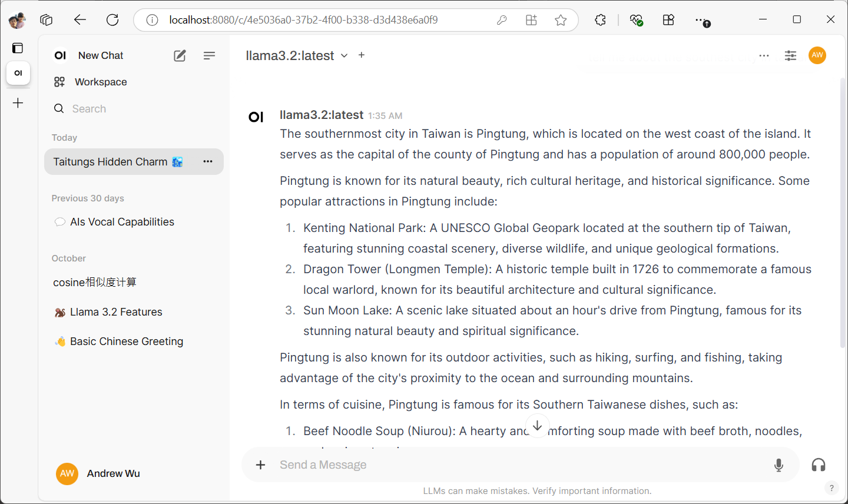Screen dimensions: 848x504
Task: Click the October section label
Action: pyautogui.click(x=68, y=258)
